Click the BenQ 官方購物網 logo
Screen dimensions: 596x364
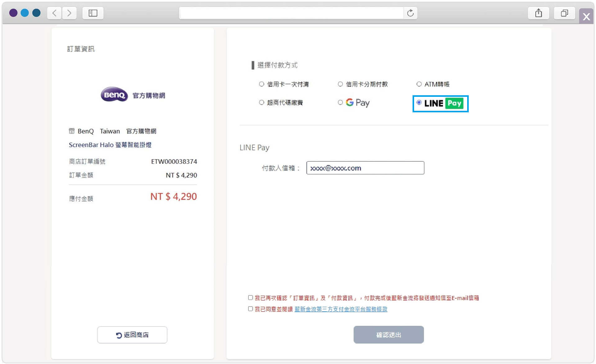pyautogui.click(x=133, y=95)
